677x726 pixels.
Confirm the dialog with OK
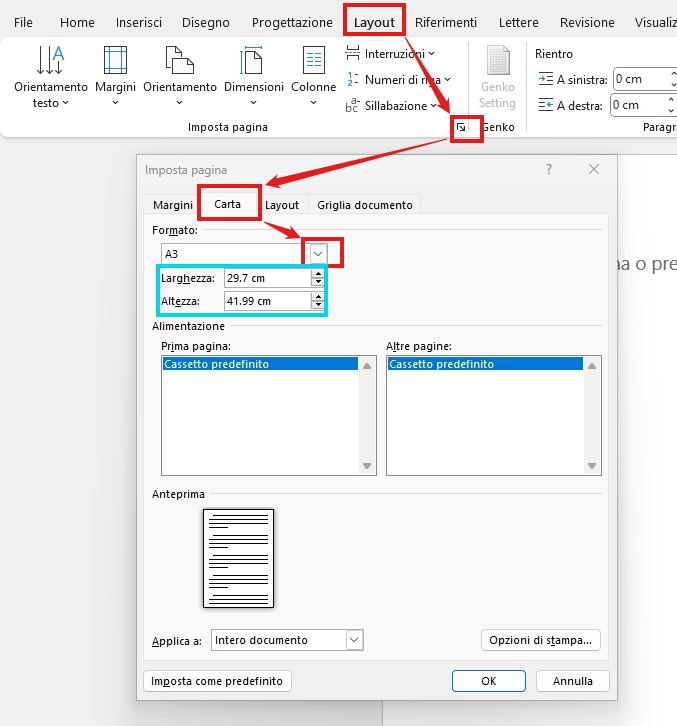tap(489, 681)
